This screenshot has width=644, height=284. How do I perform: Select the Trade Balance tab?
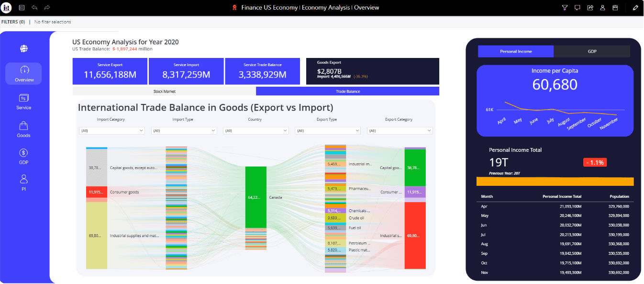[348, 91]
